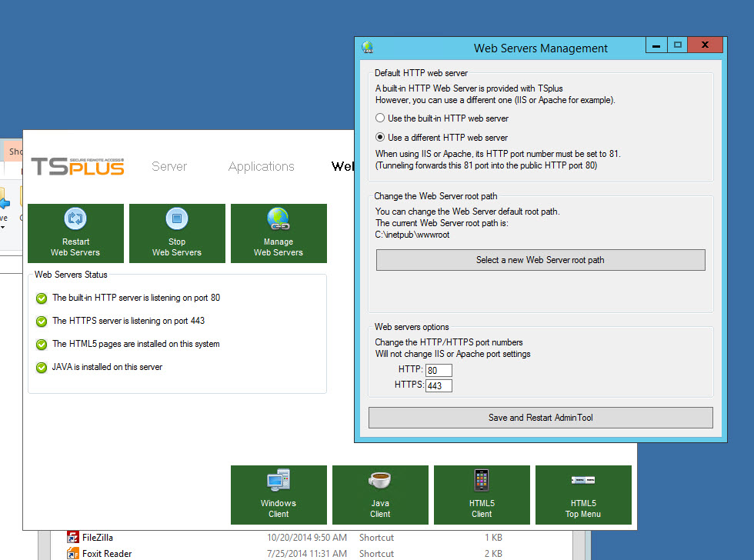Click the Restart Web Servers tile icon
The image size is (754, 560).
(x=75, y=219)
